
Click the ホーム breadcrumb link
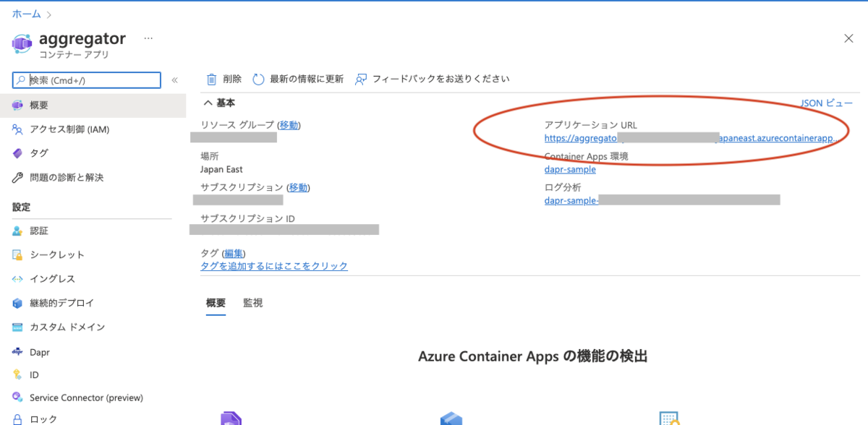point(26,14)
